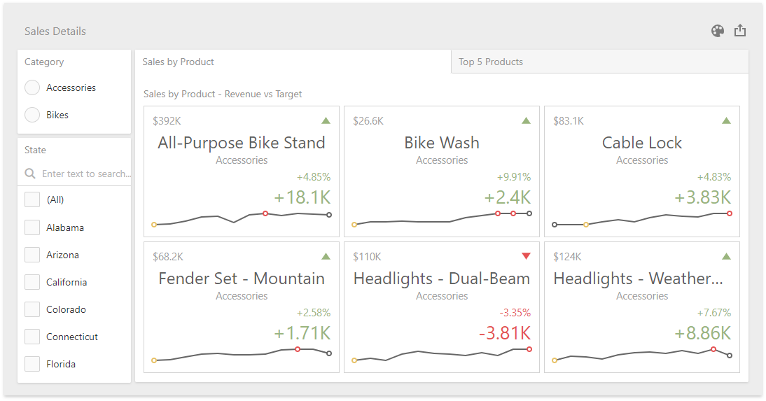Click green up arrow on Cable Lock card

(x=727, y=121)
